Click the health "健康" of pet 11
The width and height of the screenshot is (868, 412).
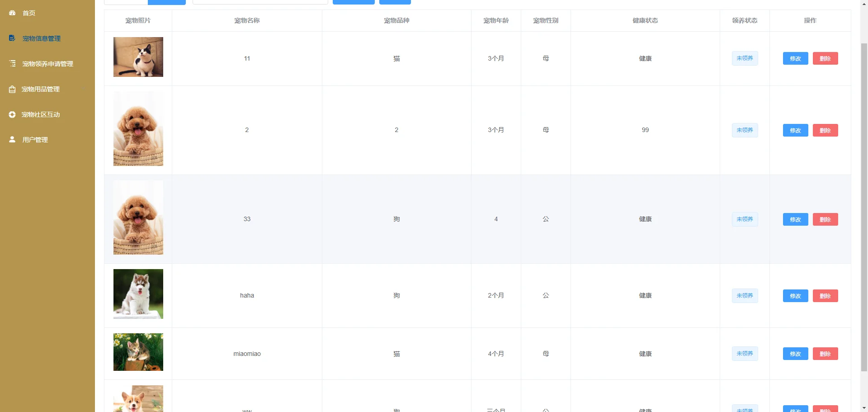645,58
